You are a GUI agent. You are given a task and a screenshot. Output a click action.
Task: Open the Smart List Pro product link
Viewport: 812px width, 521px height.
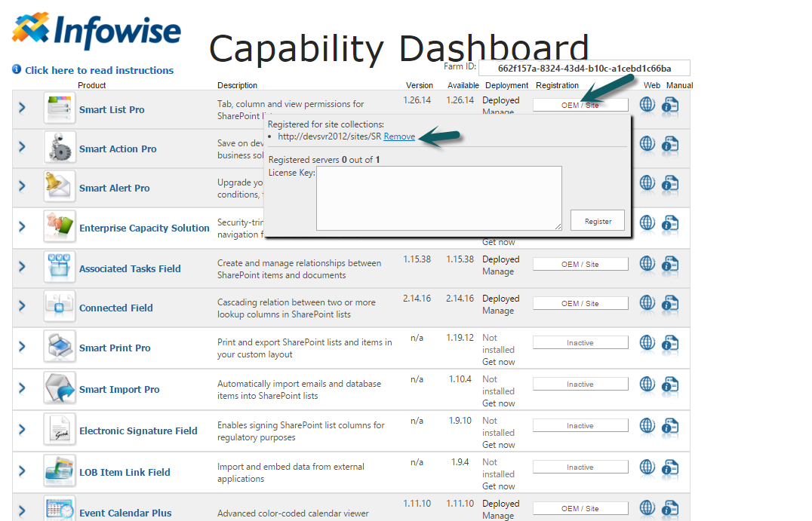(x=112, y=109)
